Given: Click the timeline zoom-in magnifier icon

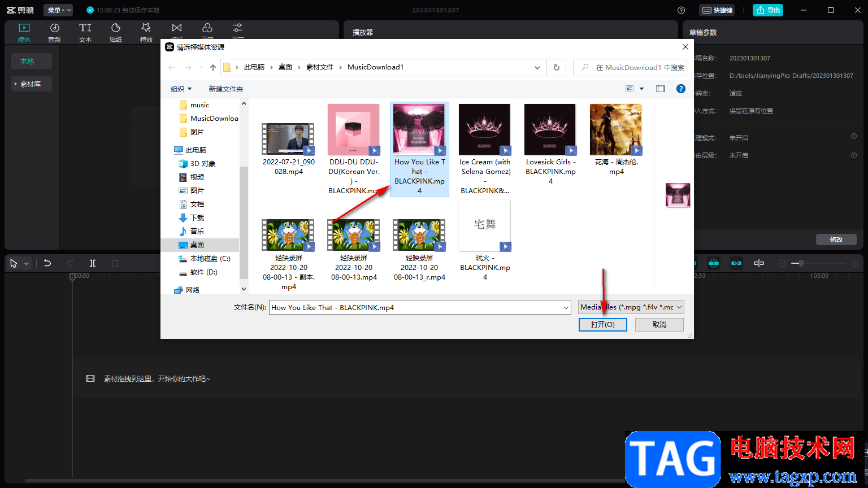Looking at the screenshot, I should [854, 263].
